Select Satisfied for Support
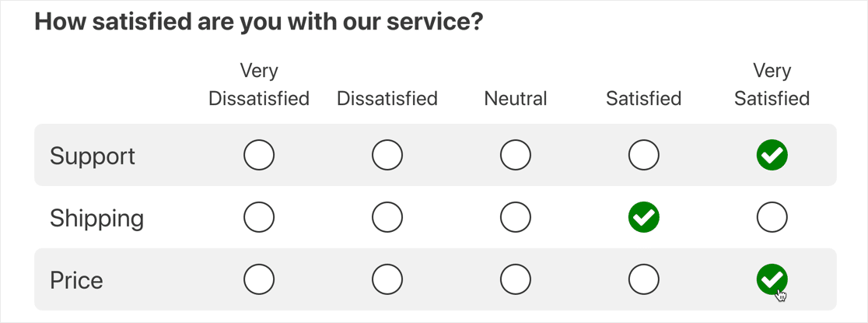Image resolution: width=868 pixels, height=323 pixels. (644, 156)
